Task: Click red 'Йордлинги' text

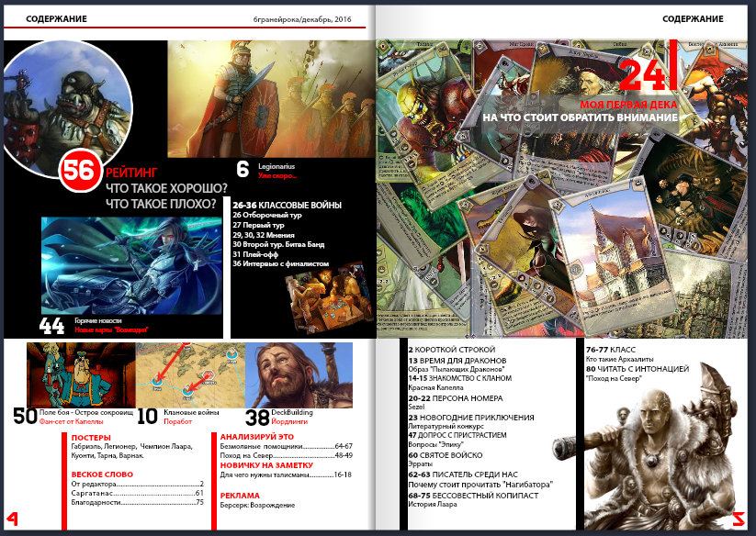Action: click(289, 421)
